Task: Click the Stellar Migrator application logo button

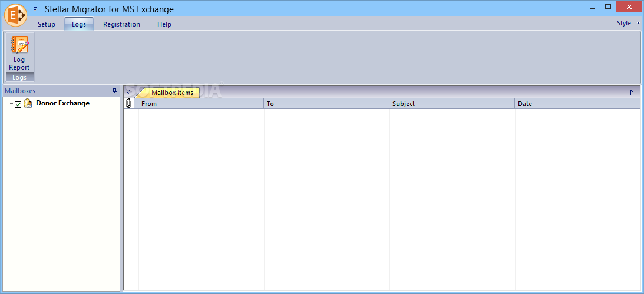Action: pyautogui.click(x=15, y=15)
